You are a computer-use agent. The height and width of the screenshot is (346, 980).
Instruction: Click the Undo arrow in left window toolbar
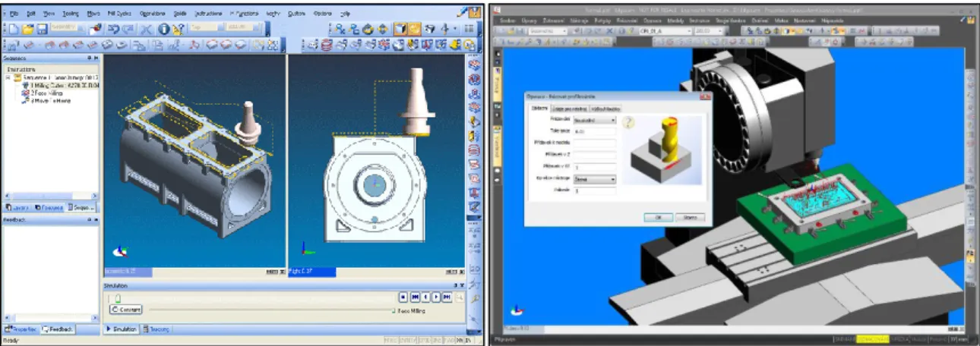(112, 29)
